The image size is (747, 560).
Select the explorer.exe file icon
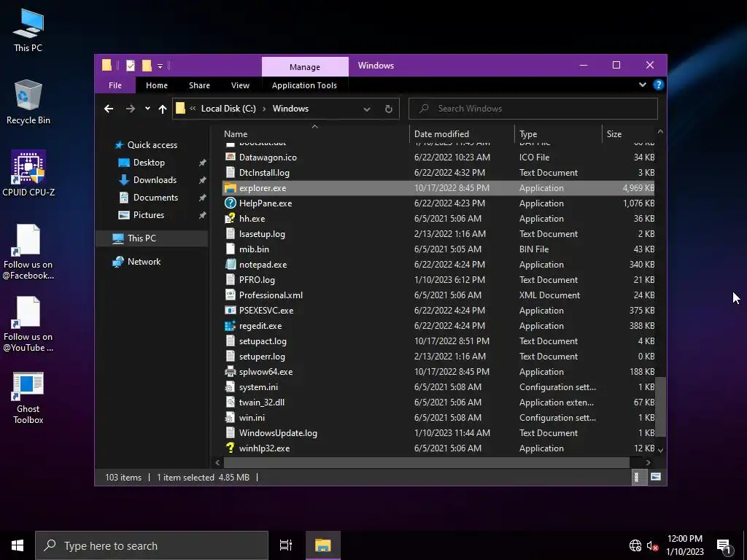tap(230, 187)
